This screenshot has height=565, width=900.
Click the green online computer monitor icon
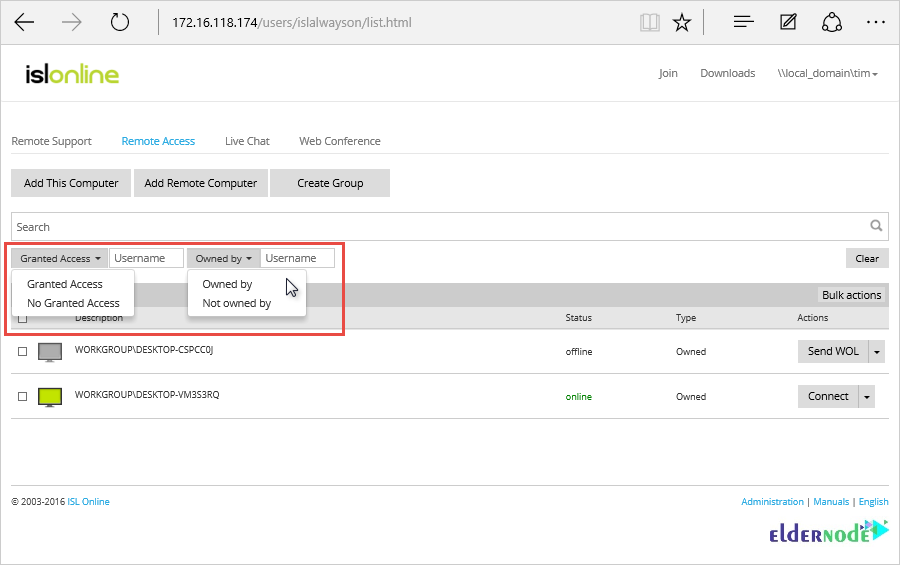pyautogui.click(x=50, y=396)
